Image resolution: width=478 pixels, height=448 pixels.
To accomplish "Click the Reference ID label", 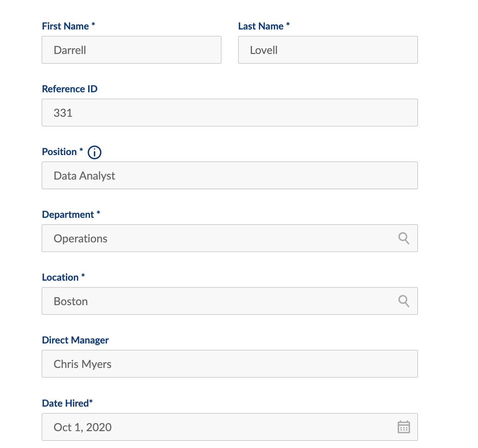I will pyautogui.click(x=70, y=89).
